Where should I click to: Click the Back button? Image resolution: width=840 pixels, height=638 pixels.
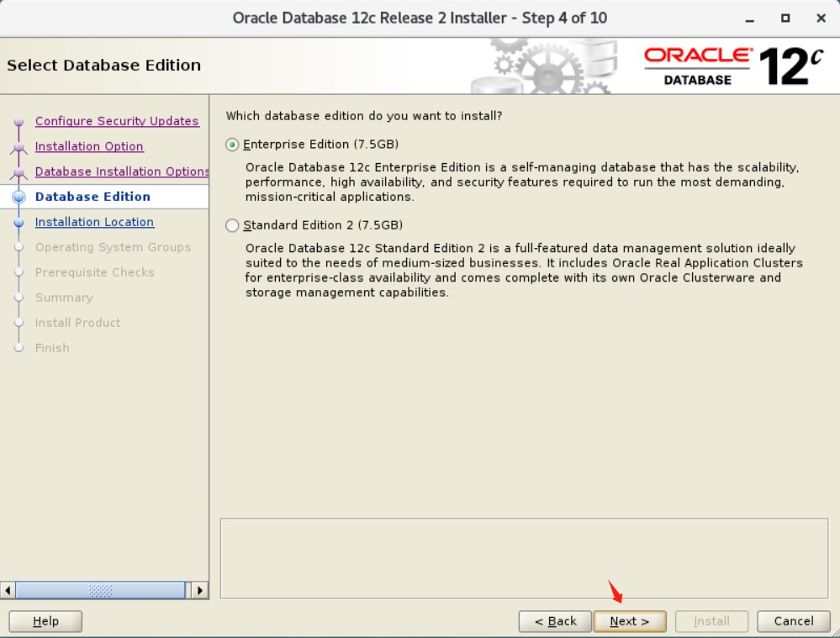[555, 621]
